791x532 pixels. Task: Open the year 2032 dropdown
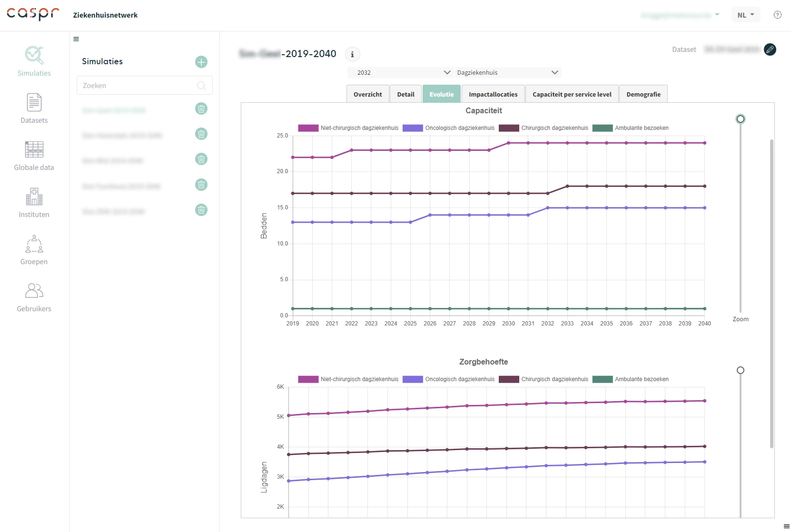[400, 73]
